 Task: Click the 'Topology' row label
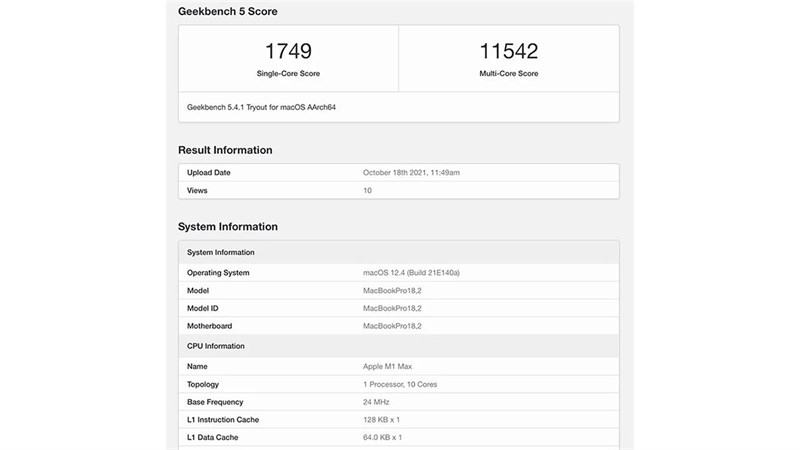tap(203, 384)
